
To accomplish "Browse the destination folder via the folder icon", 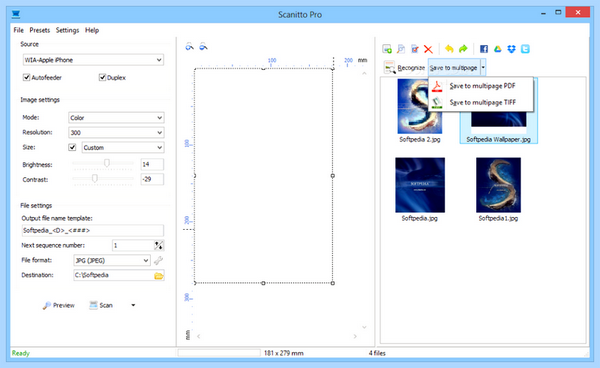I will [x=158, y=275].
